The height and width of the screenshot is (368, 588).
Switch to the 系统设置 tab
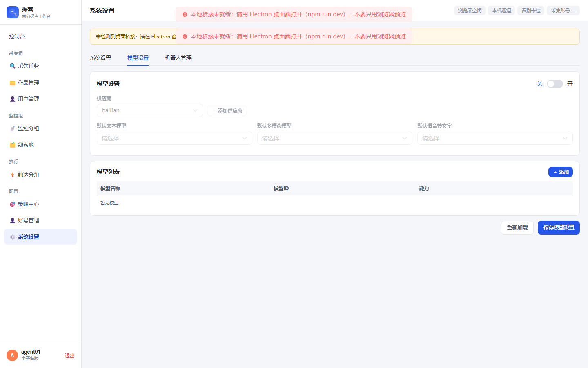click(x=100, y=58)
